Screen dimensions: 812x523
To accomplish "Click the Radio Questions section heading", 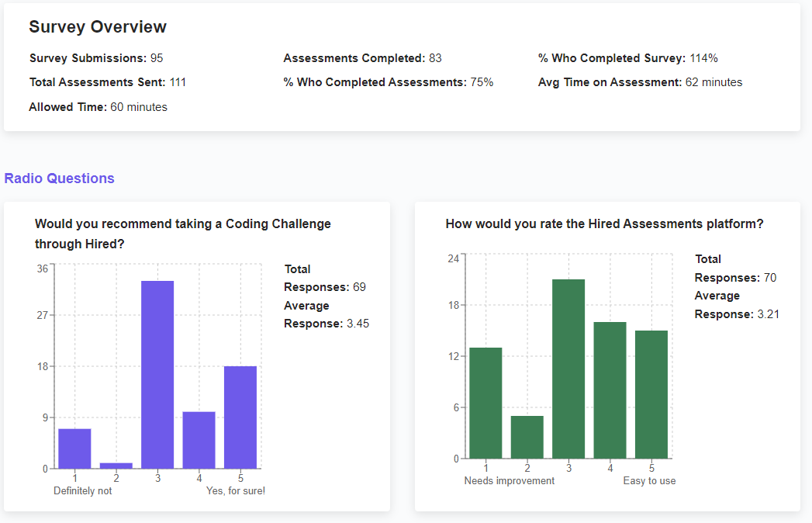I will point(59,178).
